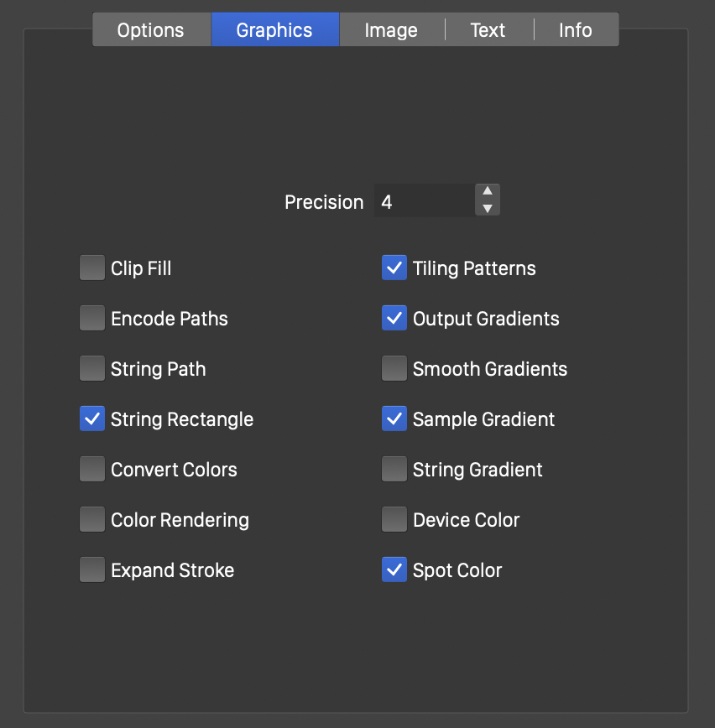Viewport: 715px width, 728px height.
Task: Turn on String Path checkbox
Action: (92, 369)
